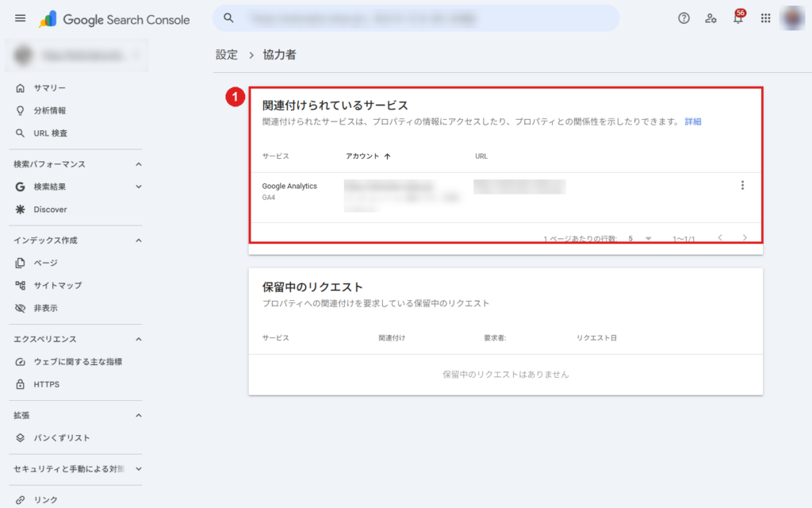Open the help question mark icon
The height and width of the screenshot is (508, 812).
(x=684, y=19)
